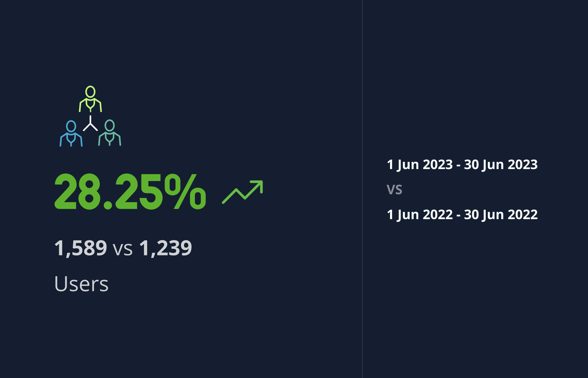Click the teal person figure

(x=109, y=133)
